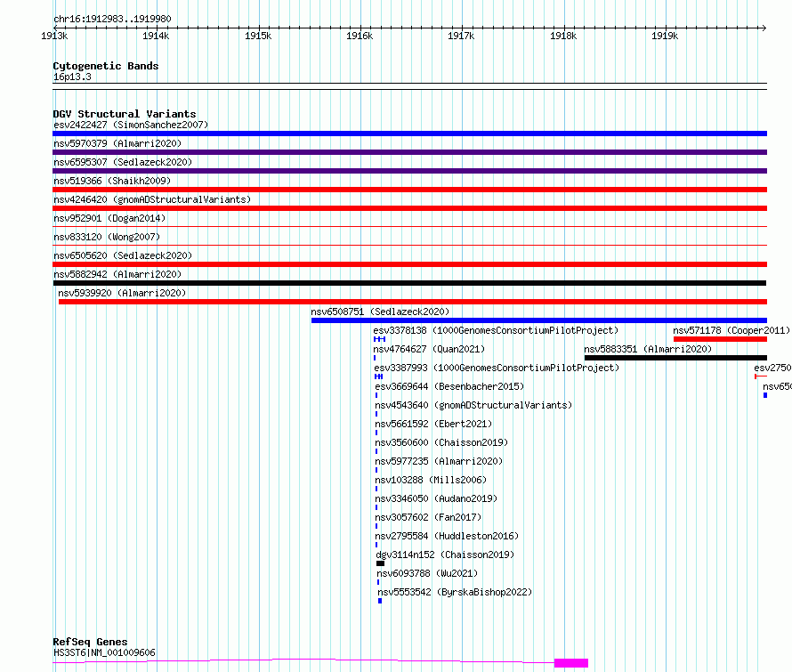Image resolution: width=792 pixels, height=672 pixels.
Task: Click the Cytogenetic Bands track title
Action: point(106,66)
